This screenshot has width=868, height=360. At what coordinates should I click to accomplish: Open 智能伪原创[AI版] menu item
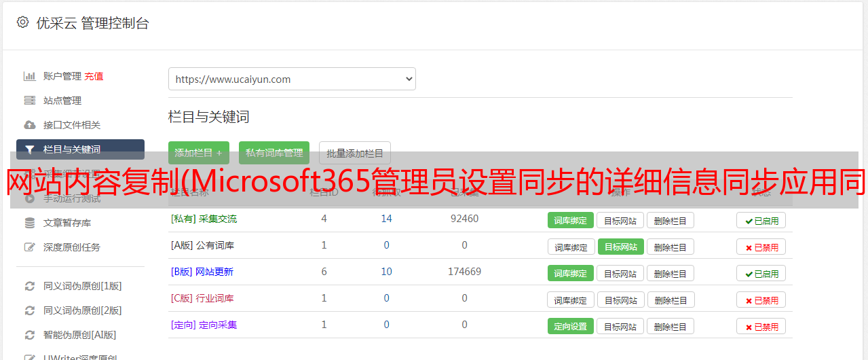coord(80,335)
